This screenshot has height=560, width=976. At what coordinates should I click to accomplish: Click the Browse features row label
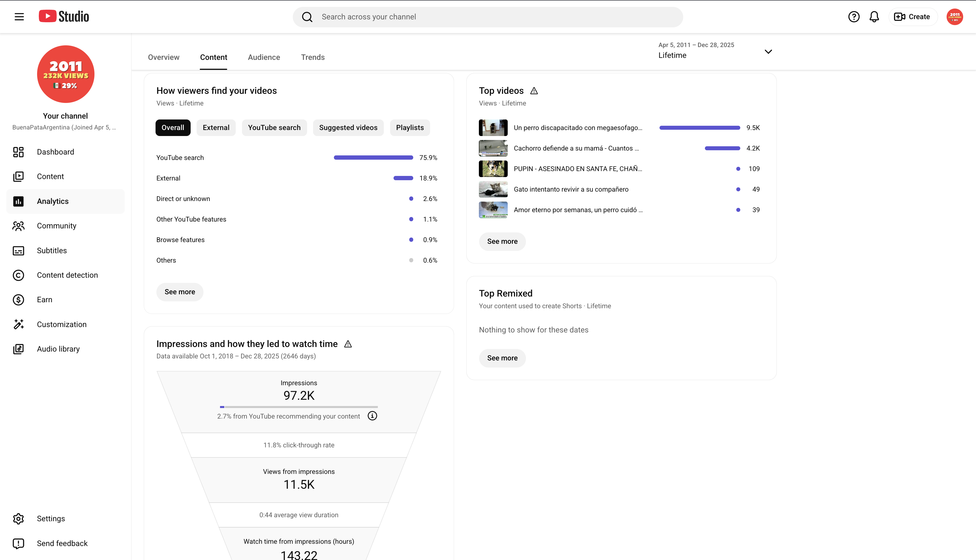180,240
